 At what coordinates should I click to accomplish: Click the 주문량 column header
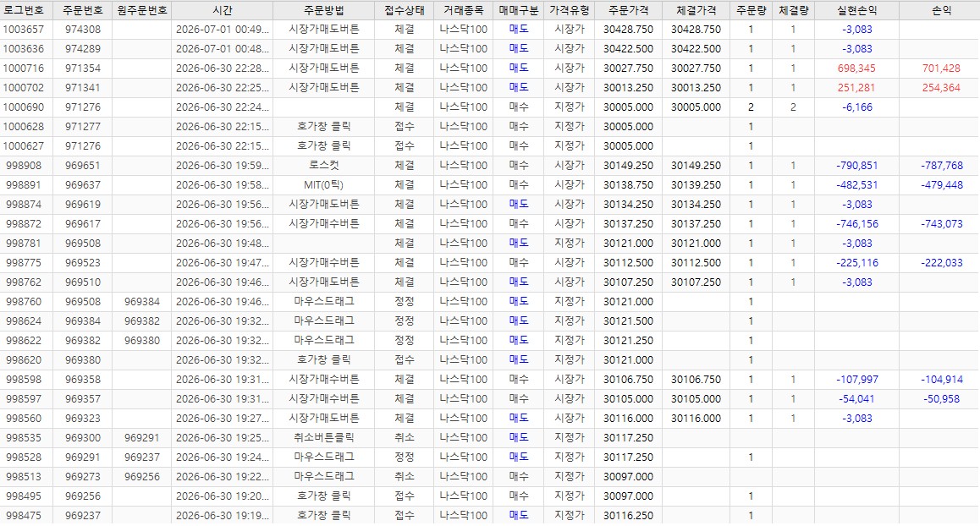click(751, 10)
